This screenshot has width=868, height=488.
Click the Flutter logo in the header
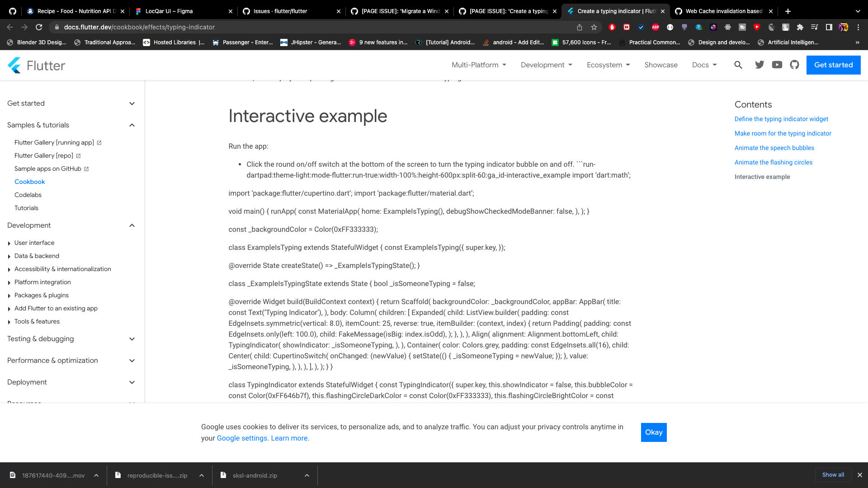coord(36,65)
